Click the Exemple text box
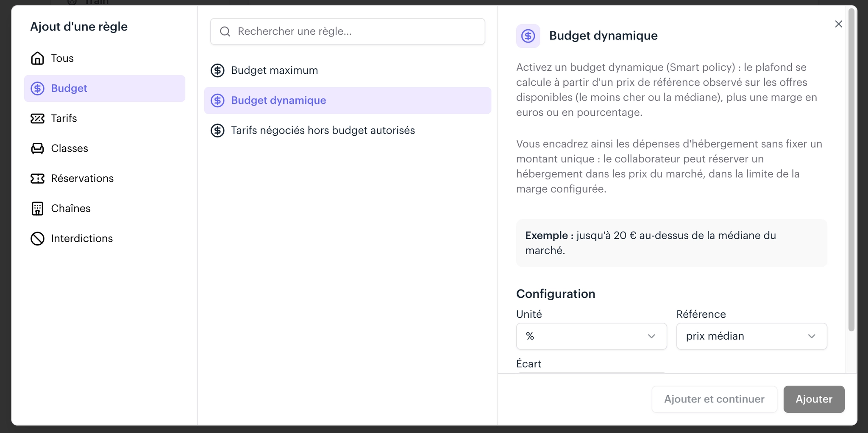Image resolution: width=868 pixels, height=433 pixels. point(671,243)
